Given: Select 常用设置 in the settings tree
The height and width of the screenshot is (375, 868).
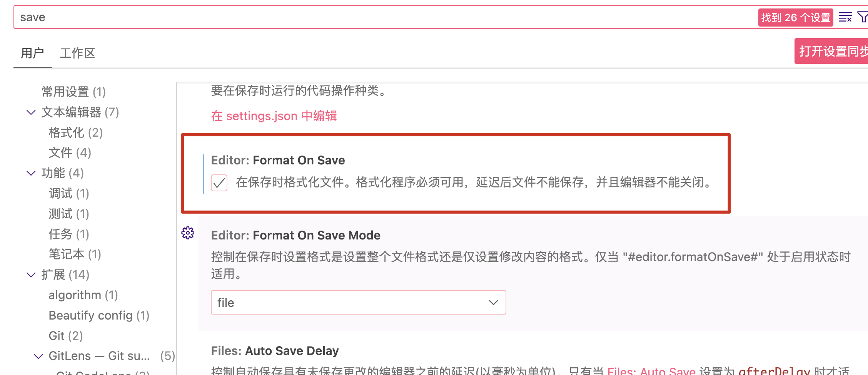Looking at the screenshot, I should coord(73,92).
